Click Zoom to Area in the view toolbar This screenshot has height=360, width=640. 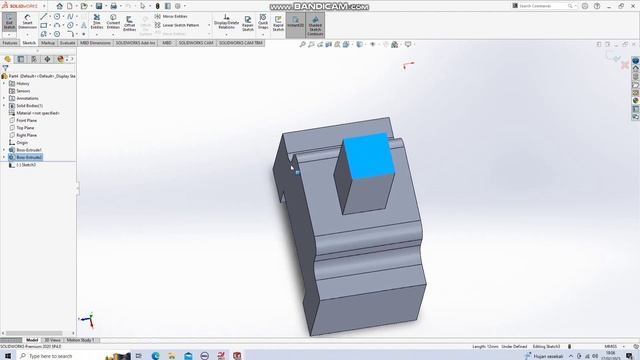(x=311, y=44)
